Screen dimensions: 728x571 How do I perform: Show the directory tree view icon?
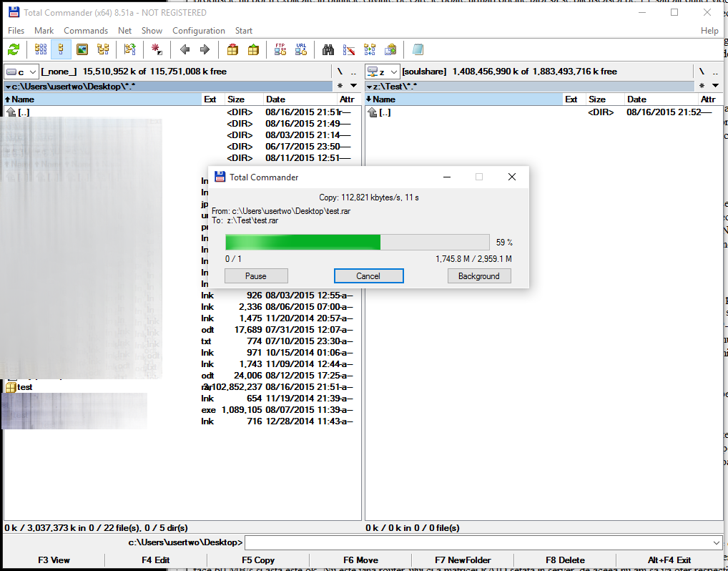pos(103,49)
